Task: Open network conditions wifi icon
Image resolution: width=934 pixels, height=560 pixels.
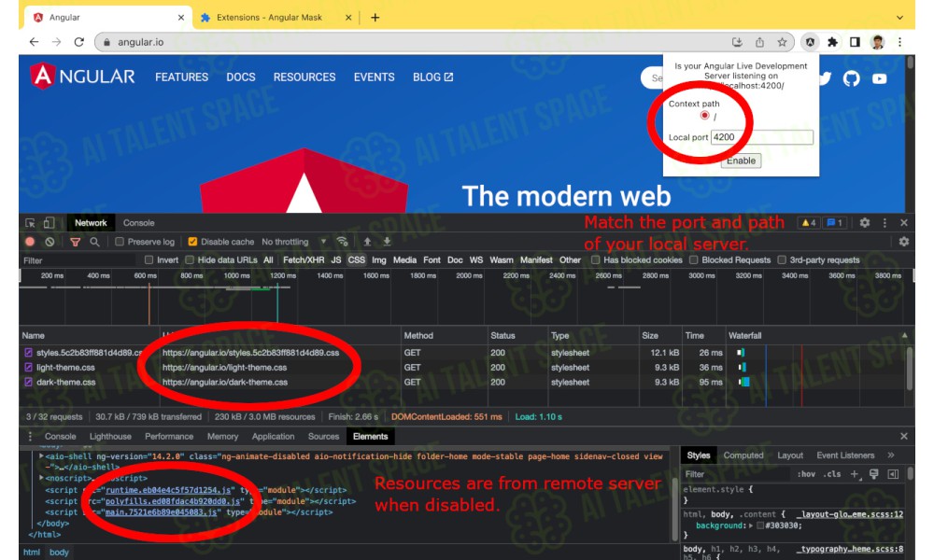Action: (342, 242)
